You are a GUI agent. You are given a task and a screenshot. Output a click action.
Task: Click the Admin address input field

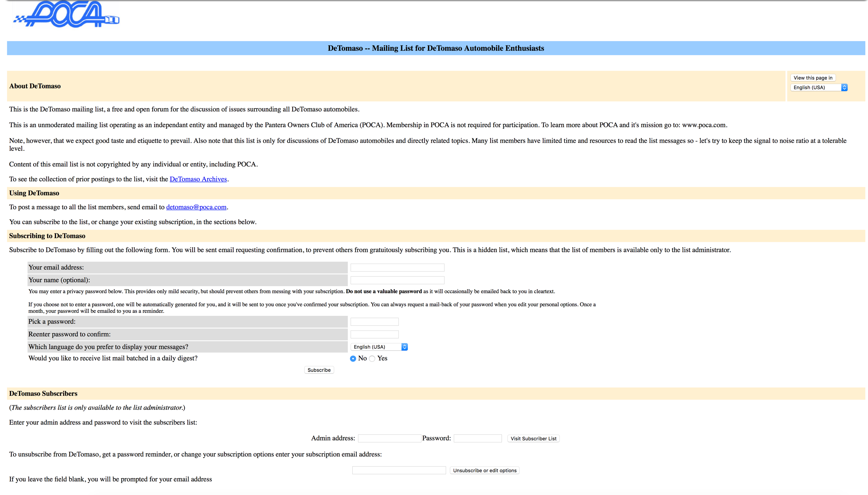[x=389, y=439]
